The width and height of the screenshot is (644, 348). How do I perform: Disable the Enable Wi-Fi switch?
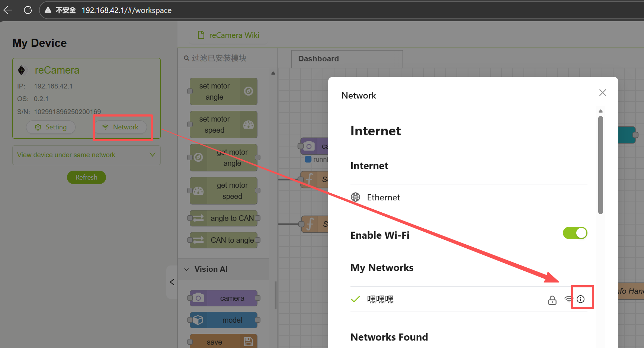pos(575,233)
